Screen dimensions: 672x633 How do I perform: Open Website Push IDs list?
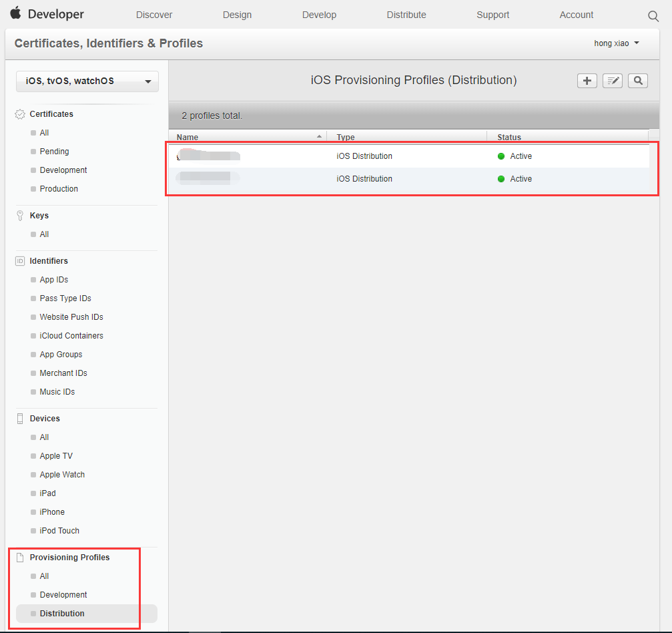pos(71,317)
